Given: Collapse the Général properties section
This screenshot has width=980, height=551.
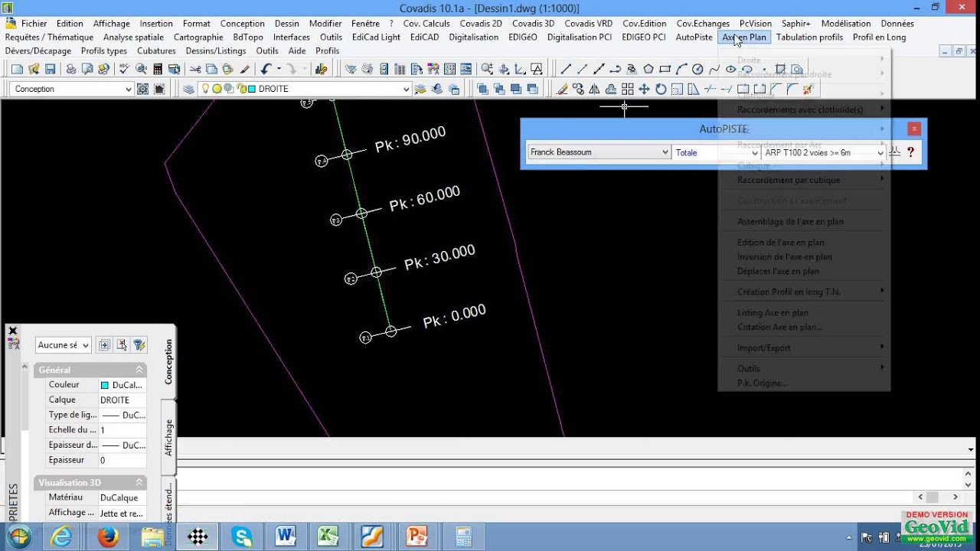Looking at the screenshot, I should 139,370.
